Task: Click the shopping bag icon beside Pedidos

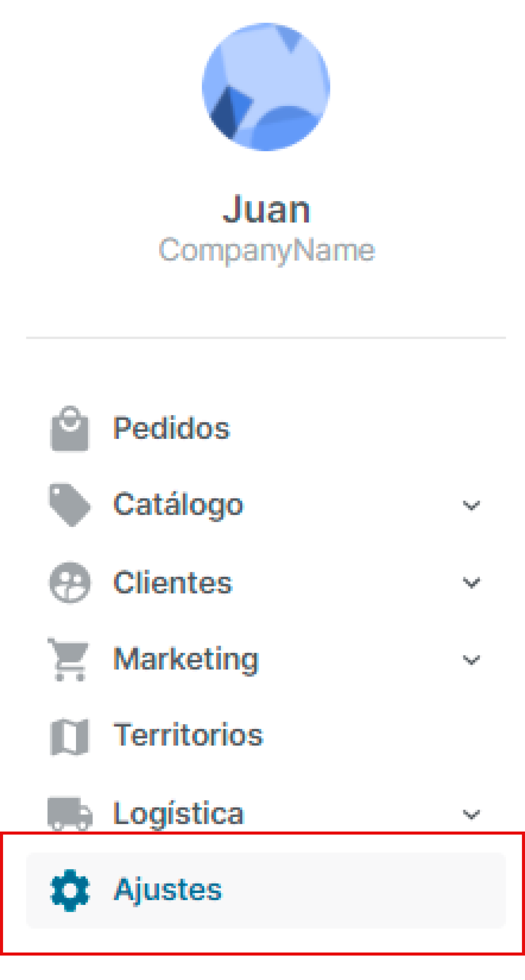Action: tap(70, 430)
